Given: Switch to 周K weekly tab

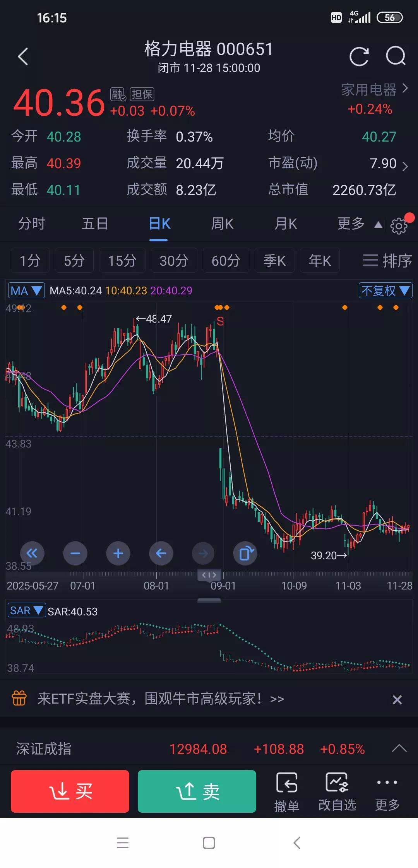Looking at the screenshot, I should [222, 224].
